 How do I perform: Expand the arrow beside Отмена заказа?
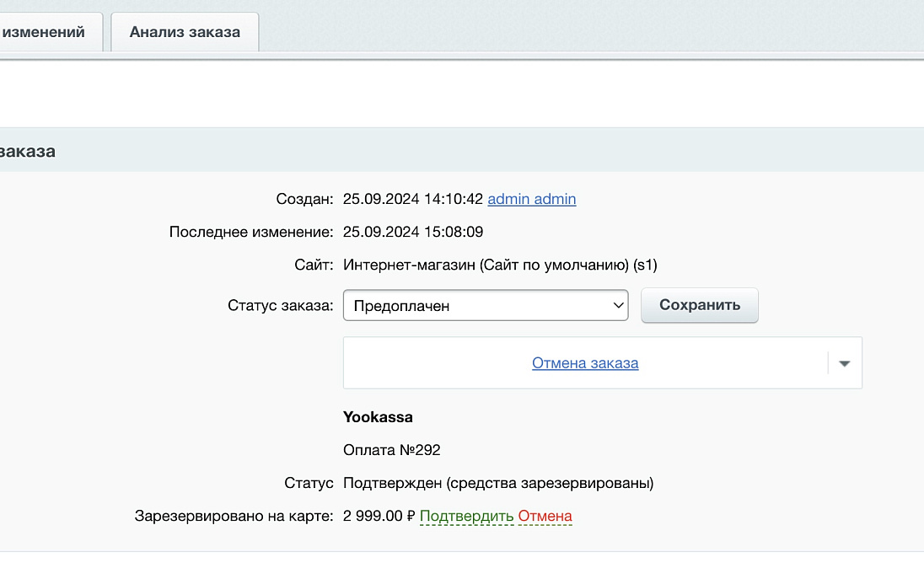coord(845,363)
